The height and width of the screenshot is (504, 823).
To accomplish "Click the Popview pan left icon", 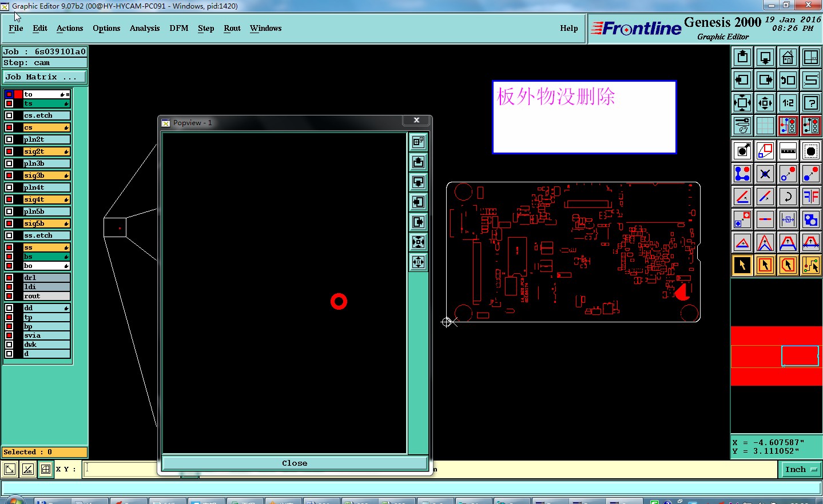I will 419,202.
